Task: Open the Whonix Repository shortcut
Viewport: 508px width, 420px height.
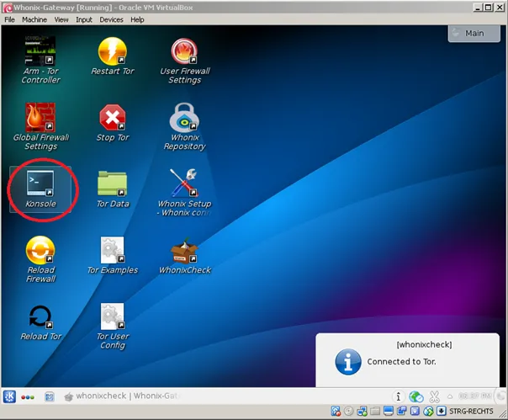Action: point(185,126)
